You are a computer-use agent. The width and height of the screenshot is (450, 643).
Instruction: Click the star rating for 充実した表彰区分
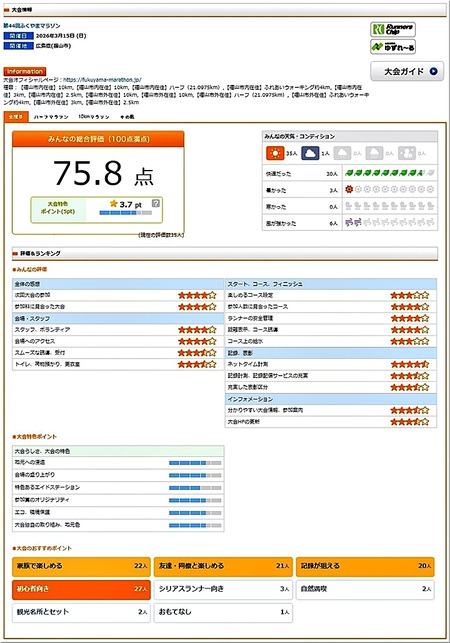click(410, 387)
